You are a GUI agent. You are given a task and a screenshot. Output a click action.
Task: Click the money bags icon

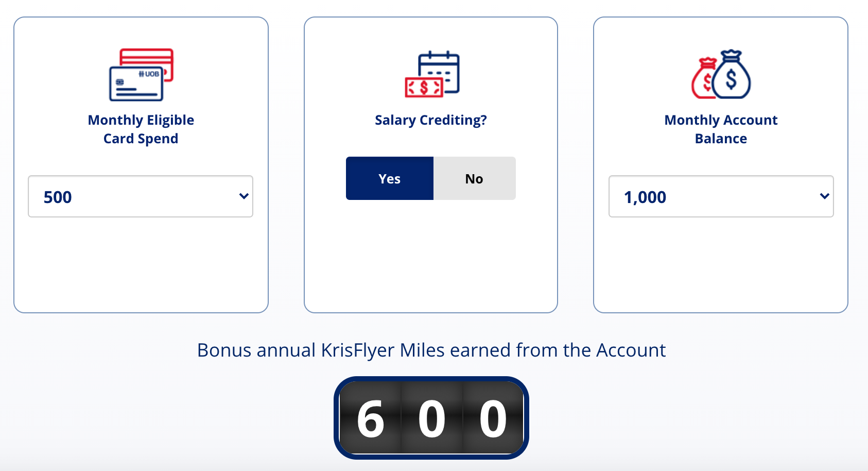pos(721,74)
